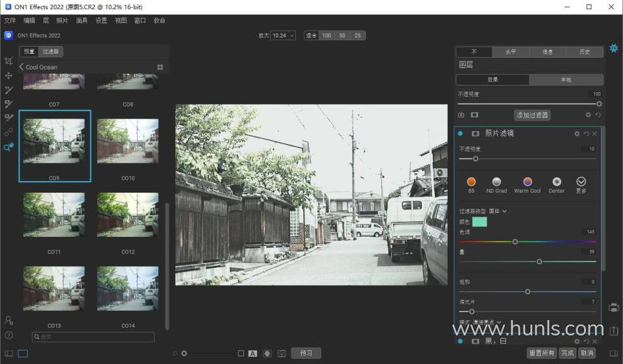Switch to 历史 tab in right panel

pos(585,52)
